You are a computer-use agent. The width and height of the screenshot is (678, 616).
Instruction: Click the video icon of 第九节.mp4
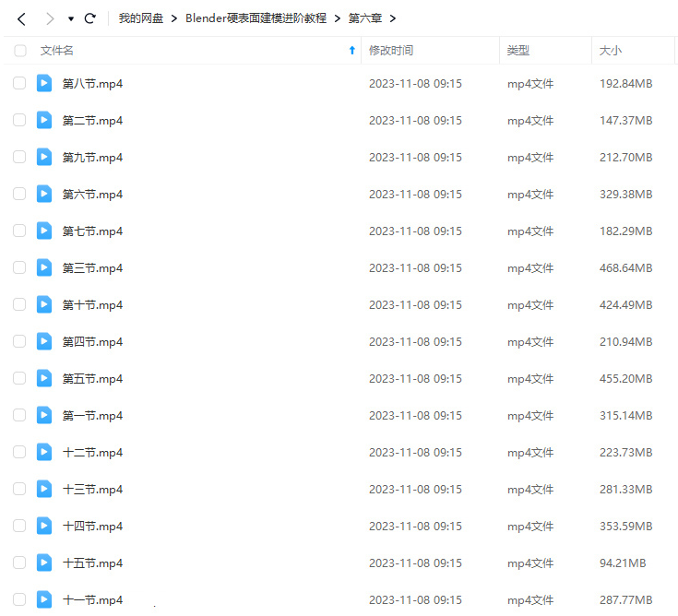click(44, 157)
